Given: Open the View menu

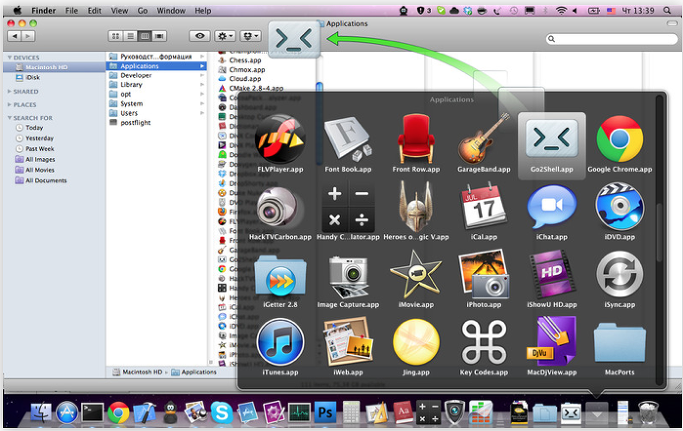Looking at the screenshot, I should point(119,11).
